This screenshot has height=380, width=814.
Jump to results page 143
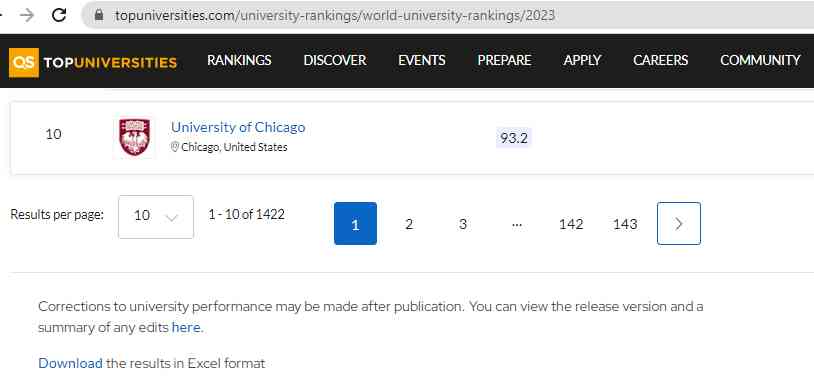(x=625, y=224)
